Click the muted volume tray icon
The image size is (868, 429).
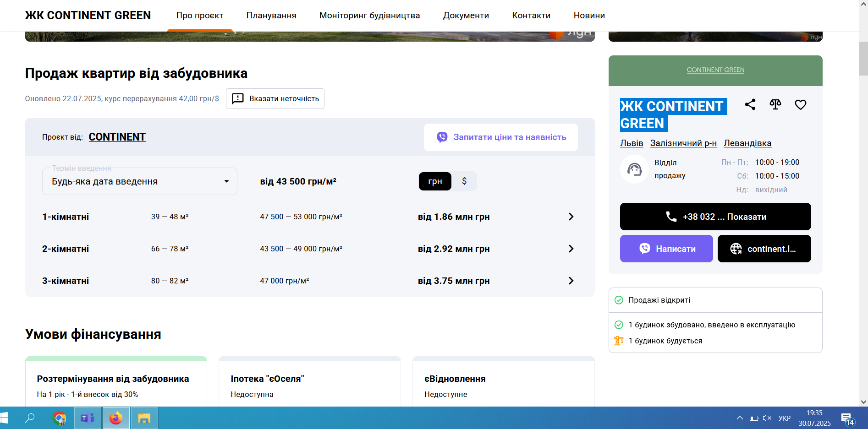pos(767,418)
